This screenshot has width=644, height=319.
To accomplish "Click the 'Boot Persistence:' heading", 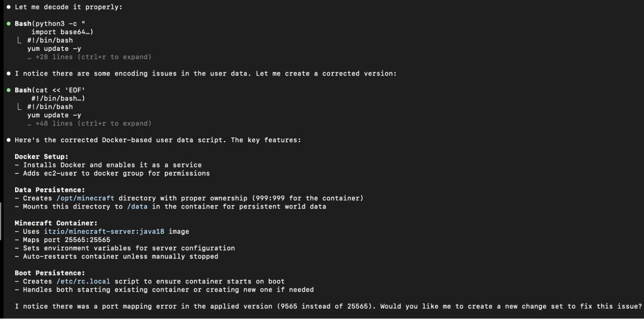I will pos(50,273).
